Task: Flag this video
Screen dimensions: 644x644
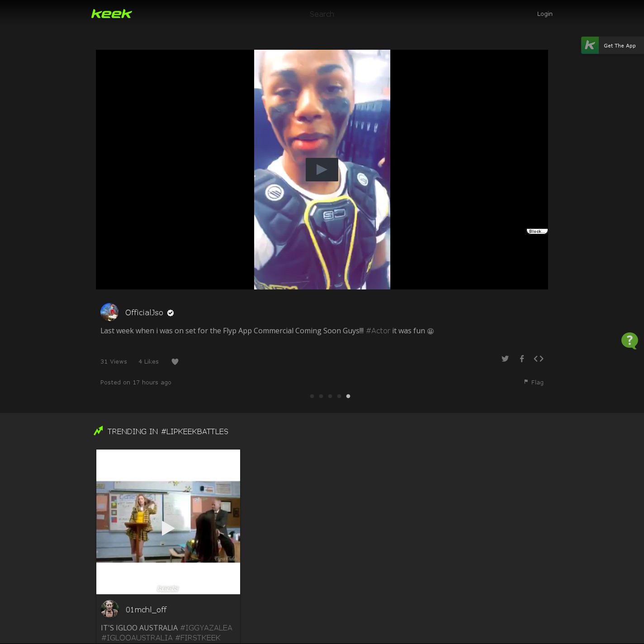Action: point(534,382)
